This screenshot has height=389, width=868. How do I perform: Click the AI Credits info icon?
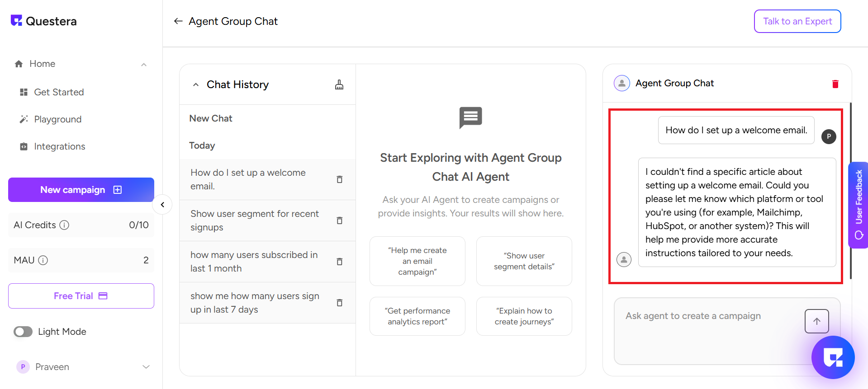point(65,225)
